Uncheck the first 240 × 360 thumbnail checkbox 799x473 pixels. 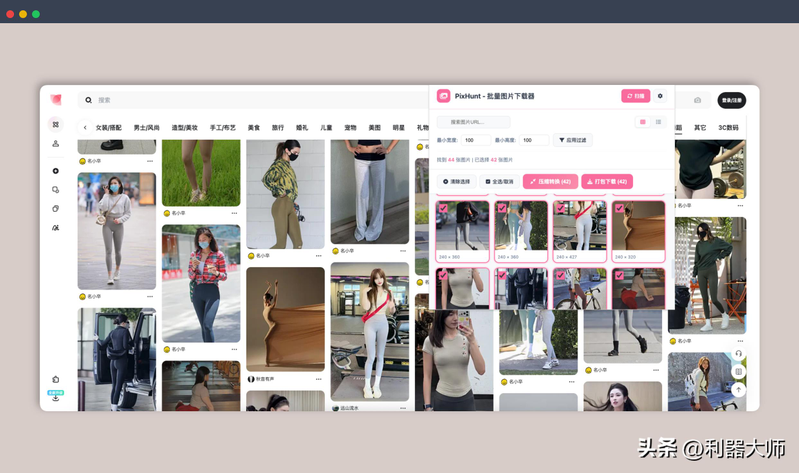443,208
